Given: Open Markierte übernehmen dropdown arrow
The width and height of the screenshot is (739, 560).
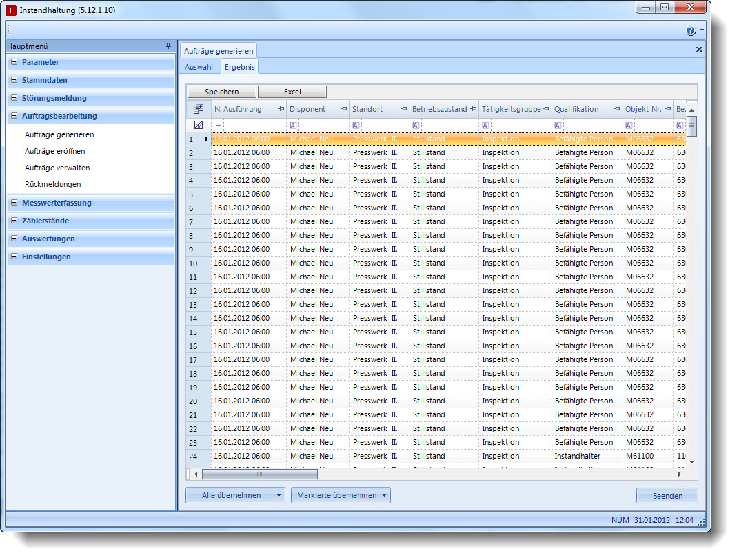Looking at the screenshot, I should click(x=383, y=495).
